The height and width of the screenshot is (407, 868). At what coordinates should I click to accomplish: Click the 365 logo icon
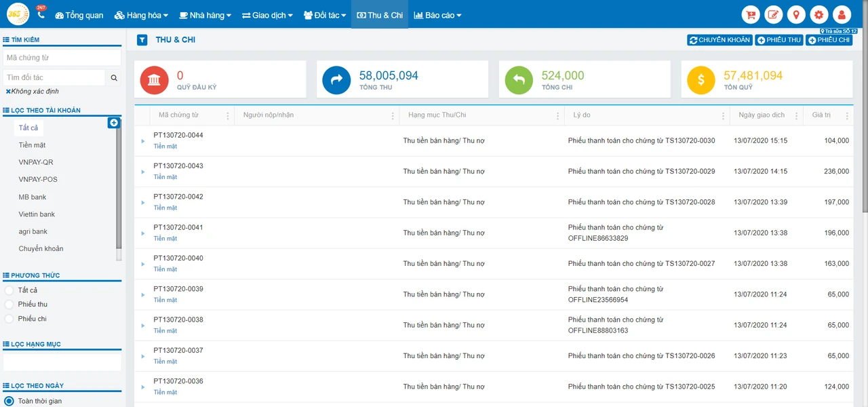click(x=18, y=14)
